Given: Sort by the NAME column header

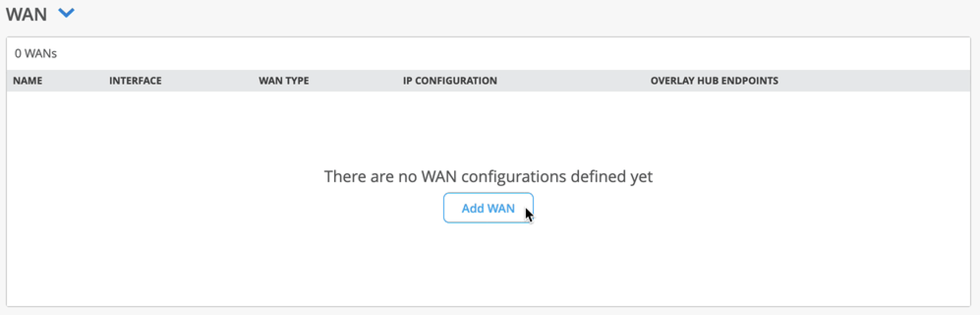Looking at the screenshot, I should point(28,81).
